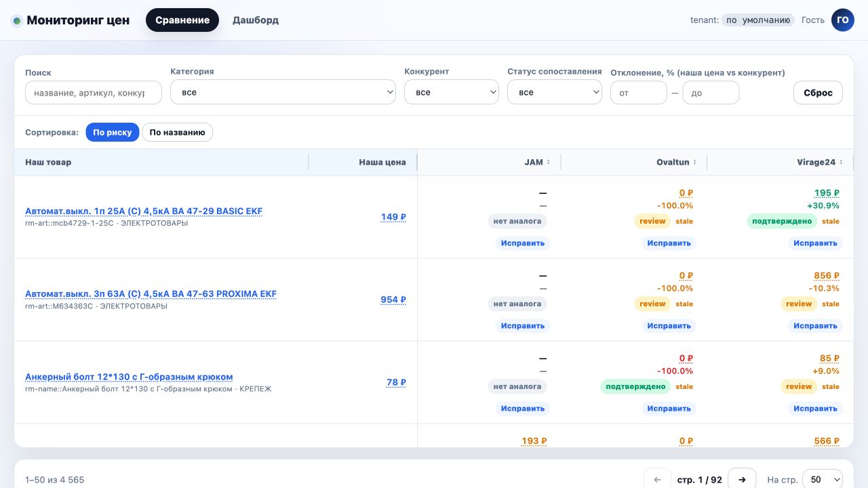Image resolution: width=868 pixels, height=488 pixels.
Task: Open Категория dropdown
Action: click(x=283, y=92)
